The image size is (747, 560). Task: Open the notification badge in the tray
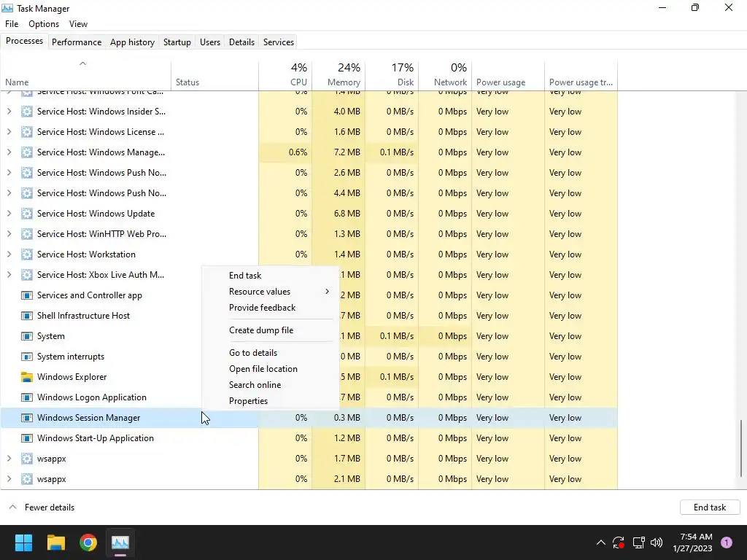coord(727,542)
